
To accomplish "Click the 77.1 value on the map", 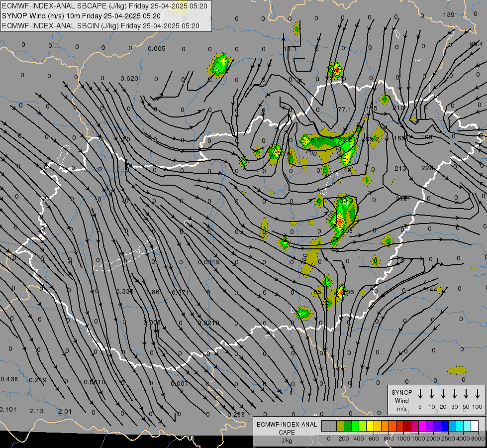I will coord(344,110).
